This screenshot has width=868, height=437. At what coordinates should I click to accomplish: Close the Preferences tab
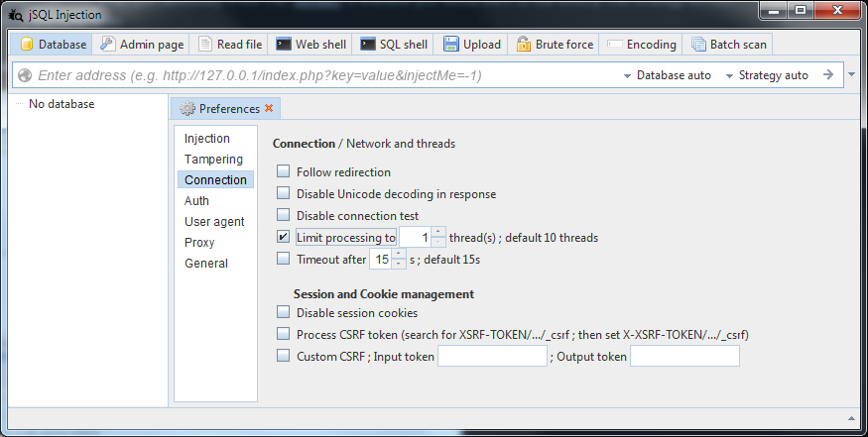(x=269, y=108)
